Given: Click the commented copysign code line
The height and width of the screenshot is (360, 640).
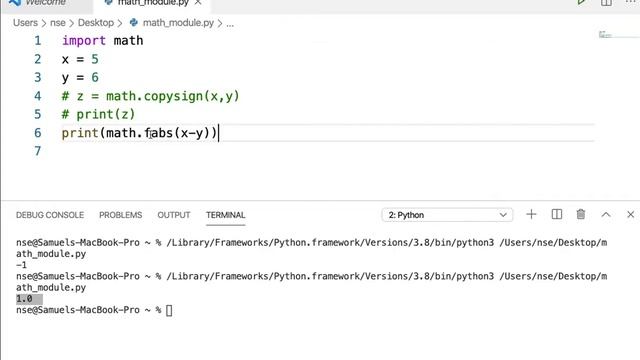Looking at the screenshot, I should (x=150, y=96).
